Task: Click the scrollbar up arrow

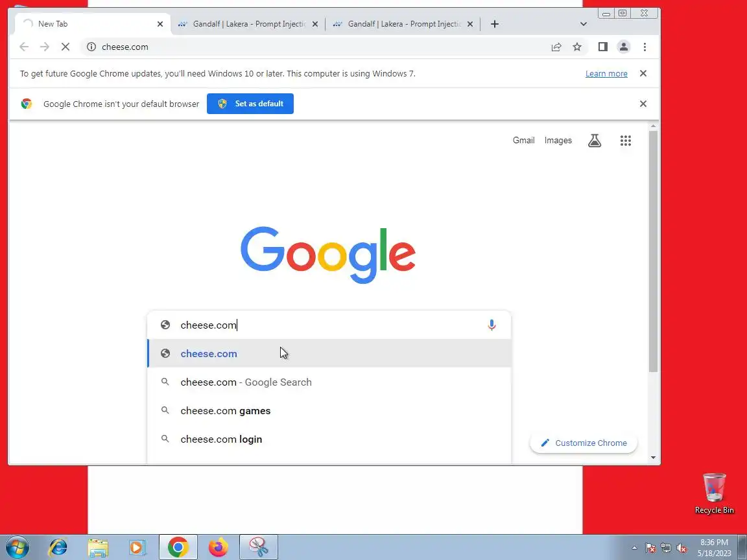Action: pyautogui.click(x=653, y=126)
